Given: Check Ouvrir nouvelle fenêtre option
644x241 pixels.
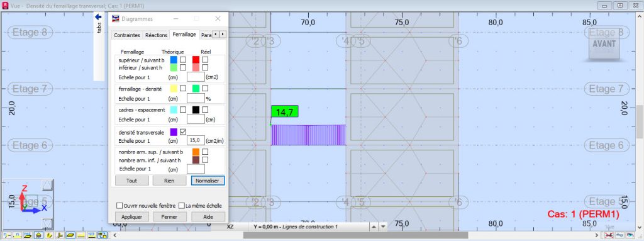Looking at the screenshot, I should pyautogui.click(x=119, y=205).
